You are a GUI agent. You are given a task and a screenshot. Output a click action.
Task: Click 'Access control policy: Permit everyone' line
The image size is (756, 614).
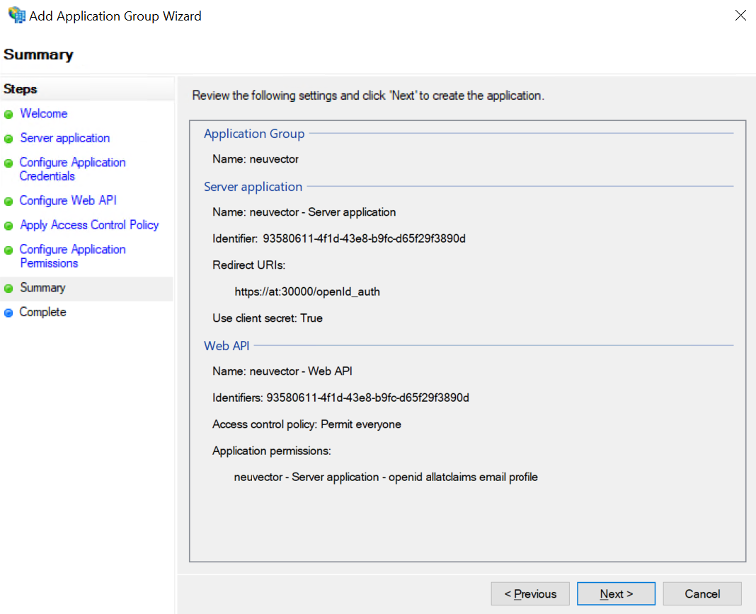point(307,424)
